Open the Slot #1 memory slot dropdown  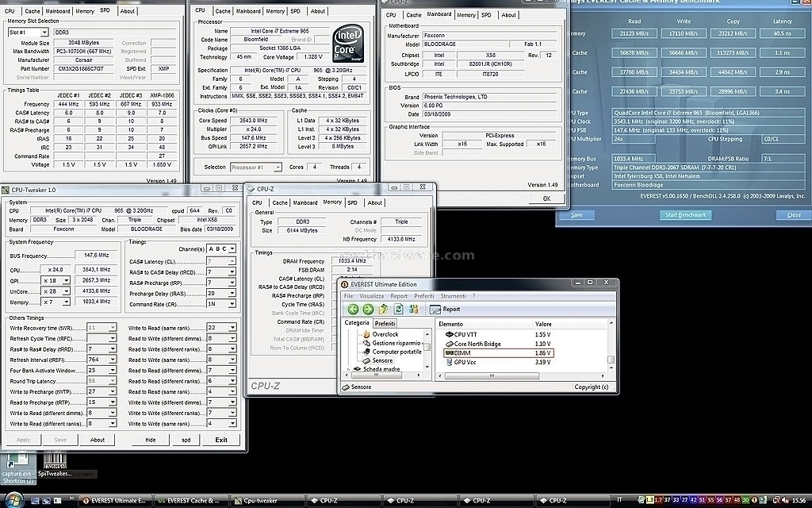[x=44, y=33]
